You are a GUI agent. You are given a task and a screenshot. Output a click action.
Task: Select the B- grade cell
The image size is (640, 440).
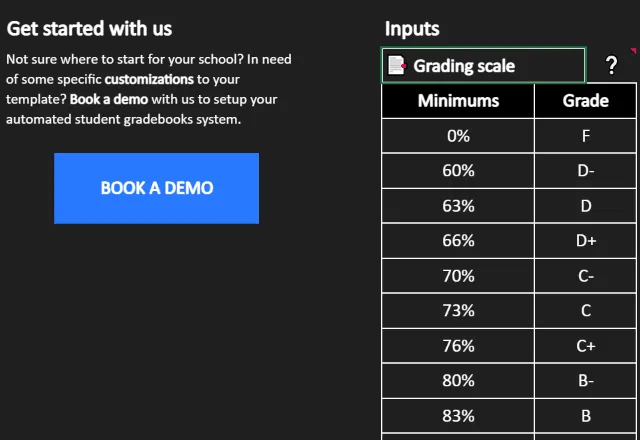pyautogui.click(x=585, y=381)
